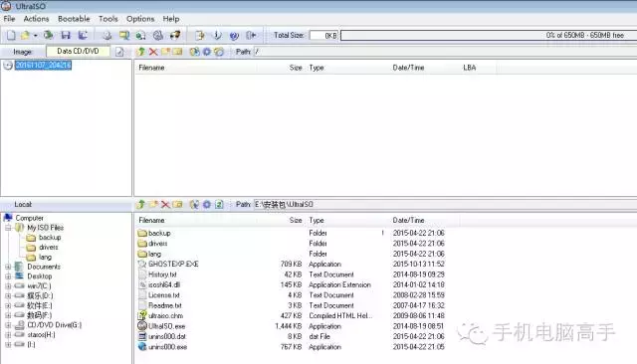Click the New image toolbar icon
The image size is (637, 364).
pyautogui.click(x=11, y=35)
